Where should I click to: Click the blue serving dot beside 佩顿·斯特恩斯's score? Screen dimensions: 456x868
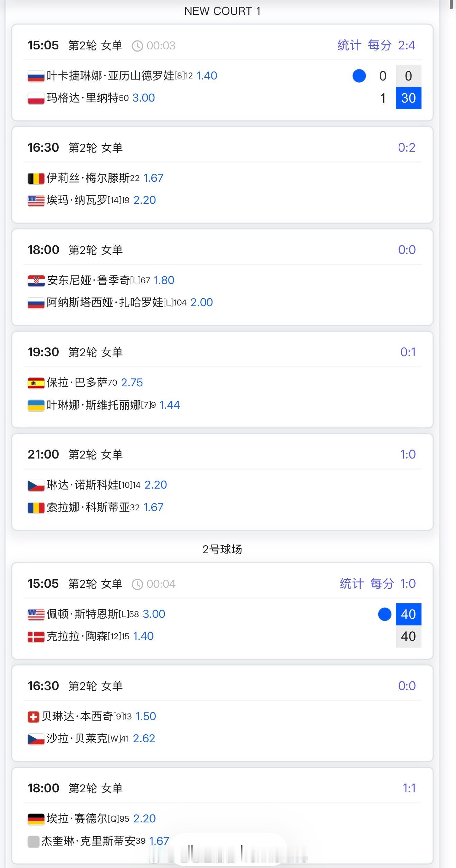click(384, 614)
